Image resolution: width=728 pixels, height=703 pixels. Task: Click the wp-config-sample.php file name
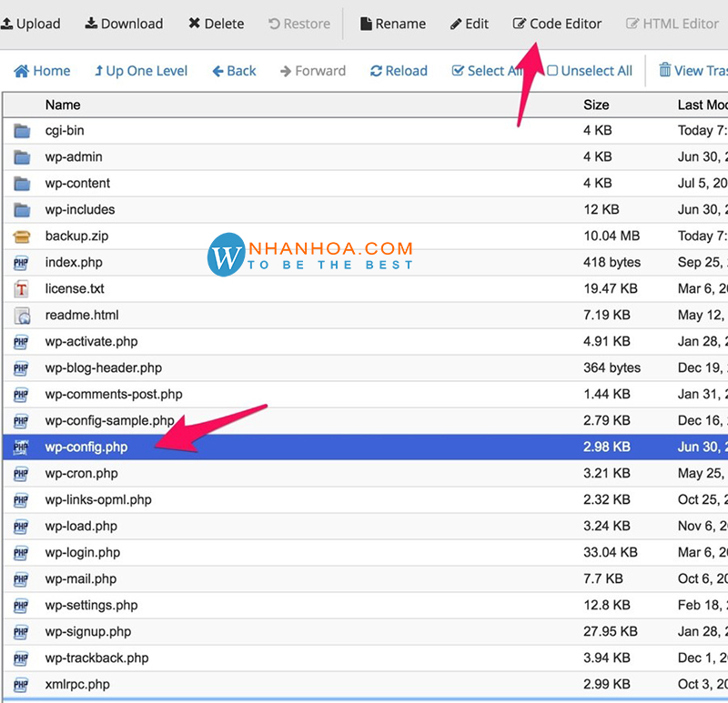(x=109, y=421)
